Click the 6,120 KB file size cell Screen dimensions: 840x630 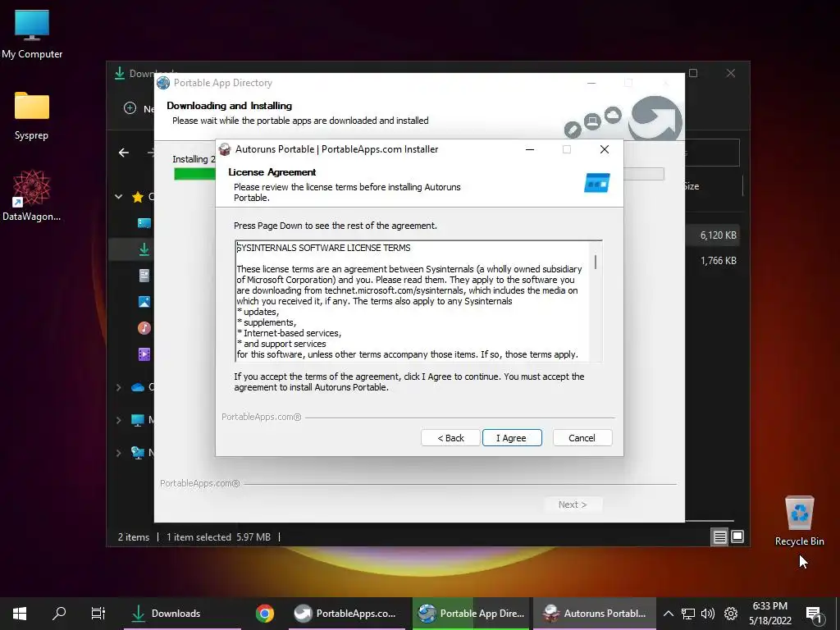(718, 235)
